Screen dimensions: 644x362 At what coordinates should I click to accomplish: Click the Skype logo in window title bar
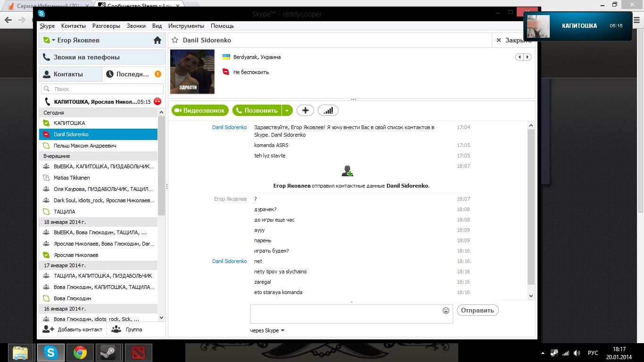[41, 14]
